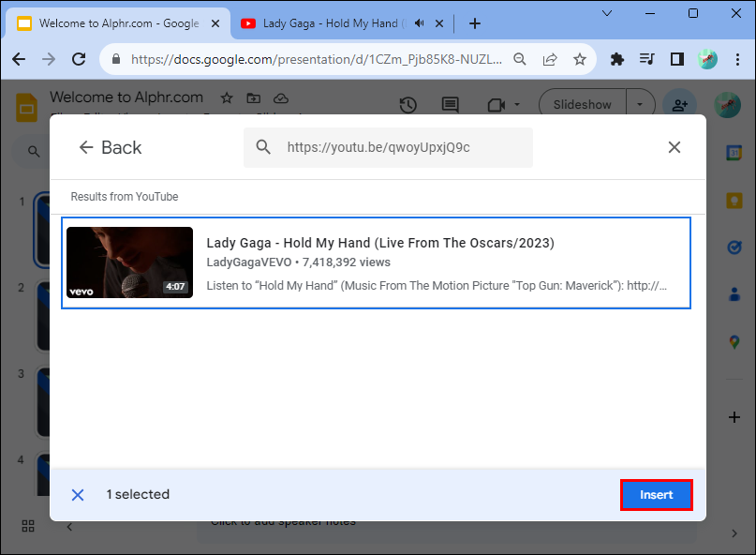Screen dimensions: 756x555
Task: Click the video title Lady Gaga - Hold My Hand
Action: point(380,243)
